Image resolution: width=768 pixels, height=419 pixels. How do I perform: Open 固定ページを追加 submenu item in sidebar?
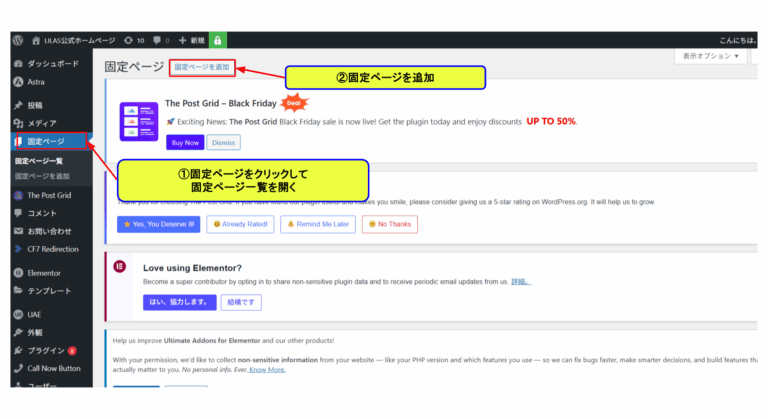coord(42,176)
